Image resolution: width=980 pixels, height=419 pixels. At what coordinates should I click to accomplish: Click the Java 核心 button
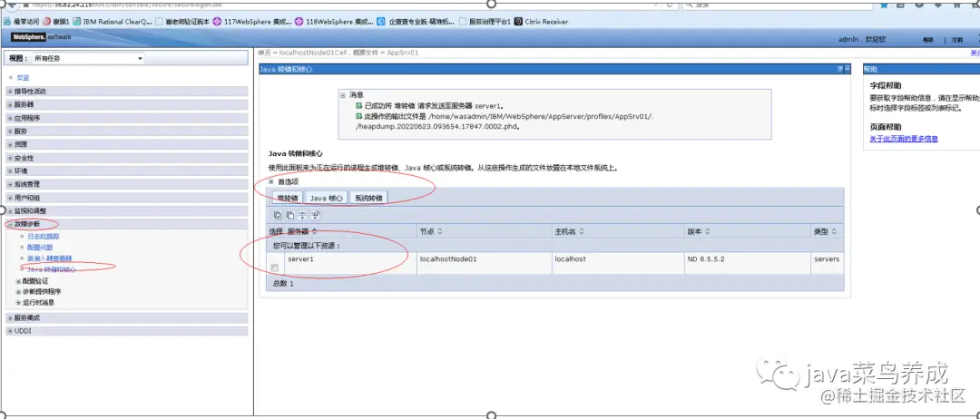pyautogui.click(x=327, y=198)
